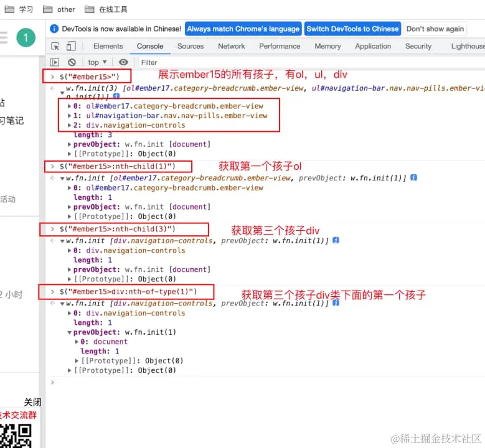Click the $("#ember15>:nth-child(1)") command
Screen dimensions: 485x448
118,166
